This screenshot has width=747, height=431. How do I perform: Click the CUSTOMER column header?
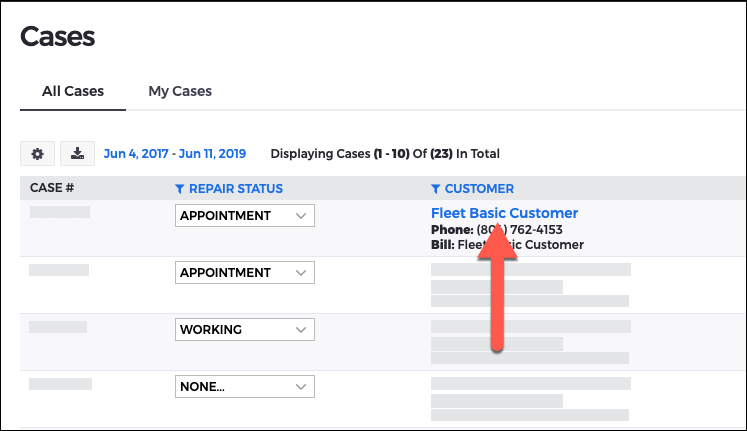point(479,189)
